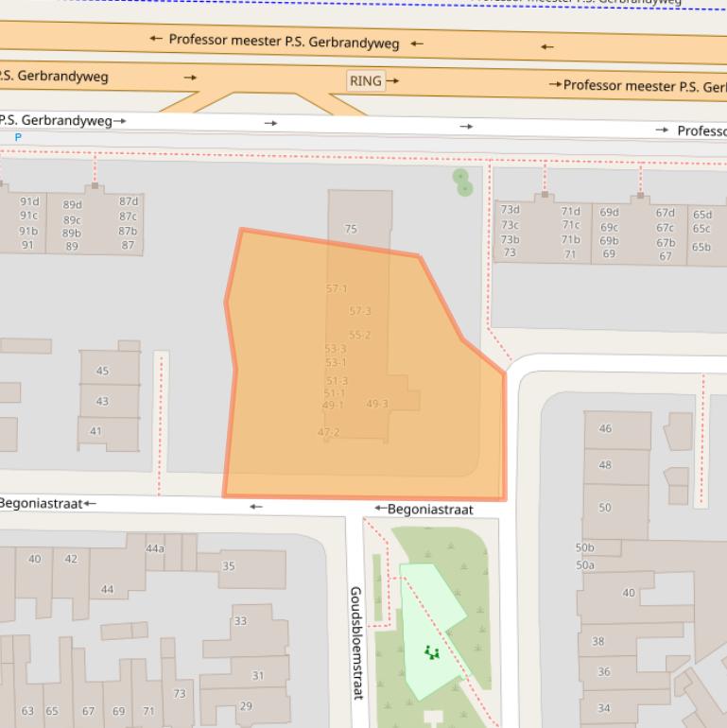This screenshot has width=727, height=728.
Task: Select house number 45 building
Action: (102, 371)
